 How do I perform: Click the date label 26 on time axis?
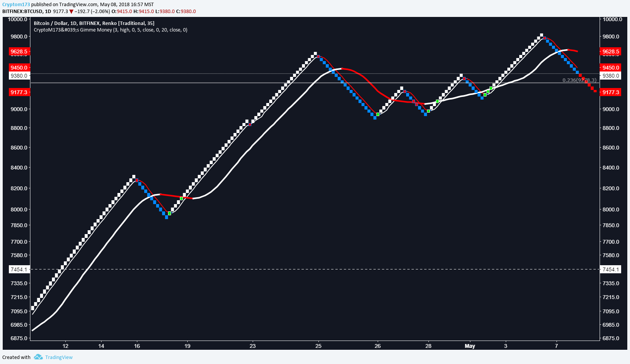[378, 346]
